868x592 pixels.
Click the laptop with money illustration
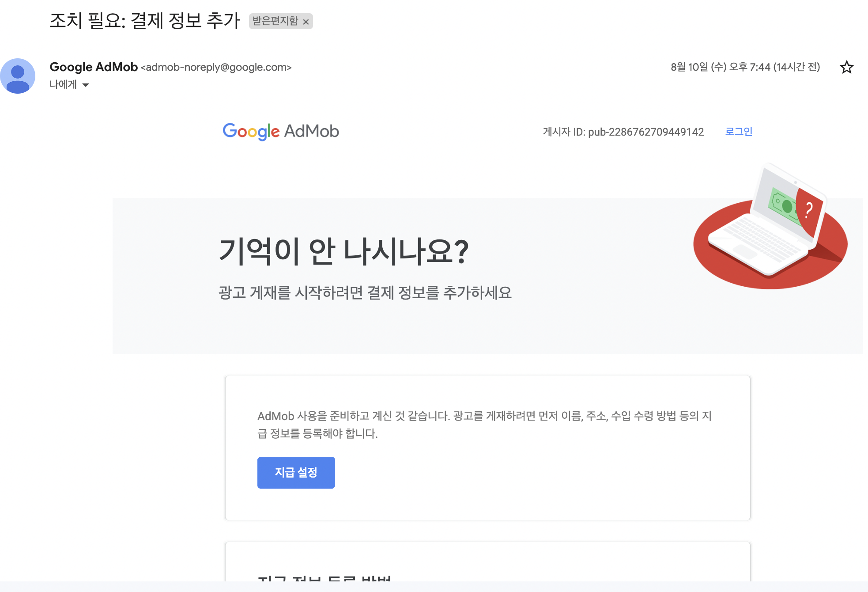pyautogui.click(x=770, y=226)
